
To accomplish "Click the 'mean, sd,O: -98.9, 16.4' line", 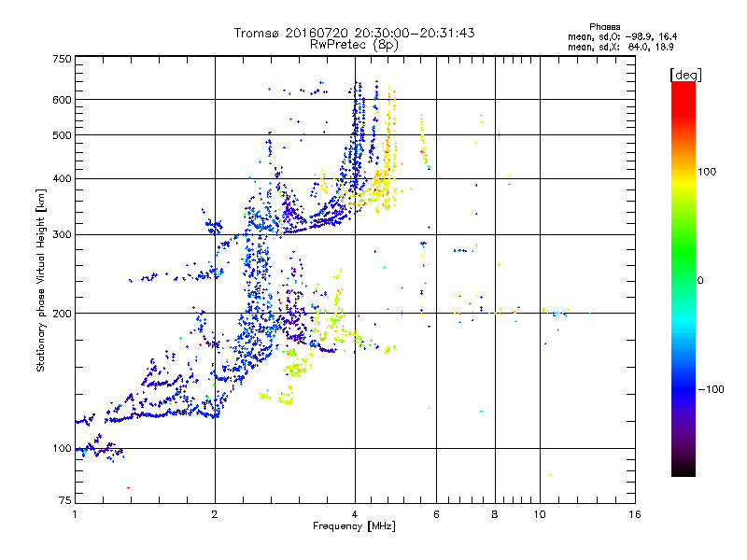I will coord(622,36).
